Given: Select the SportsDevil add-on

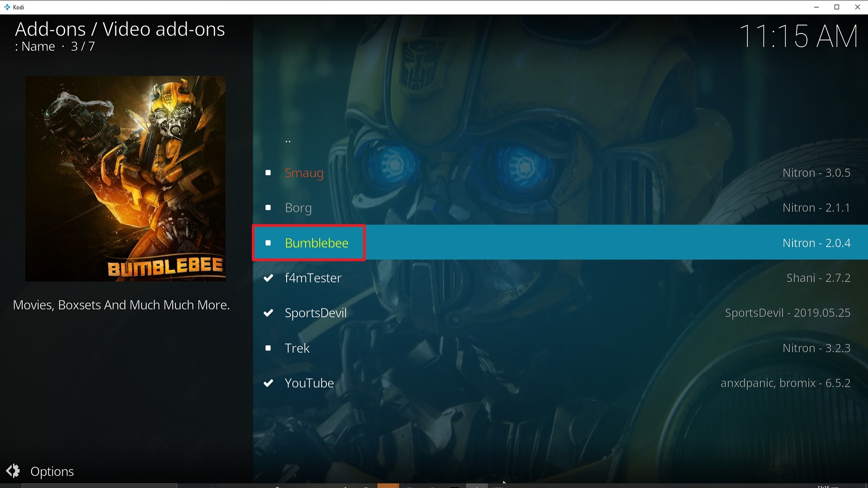Looking at the screenshot, I should pyautogui.click(x=560, y=313).
